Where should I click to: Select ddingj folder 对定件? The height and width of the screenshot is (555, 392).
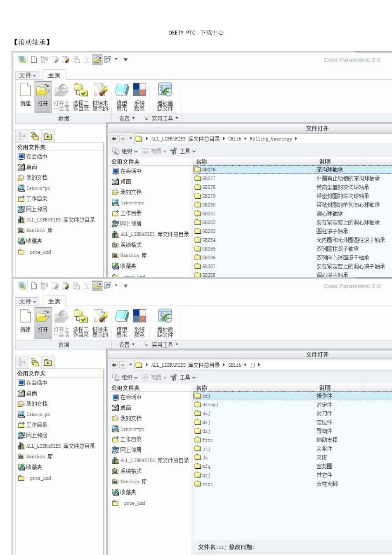click(x=293, y=405)
